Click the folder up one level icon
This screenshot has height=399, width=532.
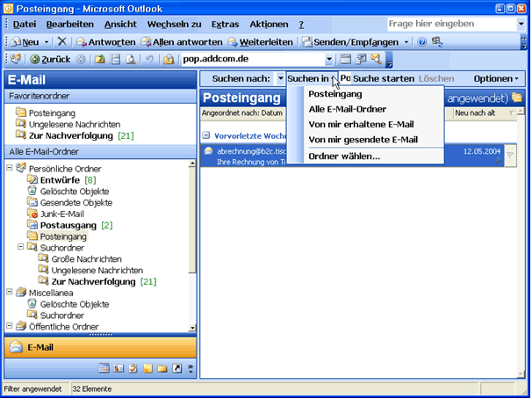coord(99,60)
